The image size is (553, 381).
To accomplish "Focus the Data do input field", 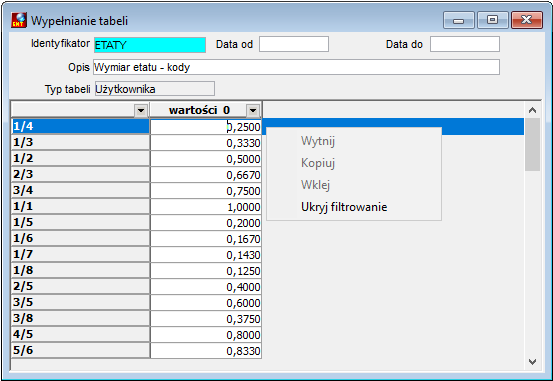I will coord(464,44).
